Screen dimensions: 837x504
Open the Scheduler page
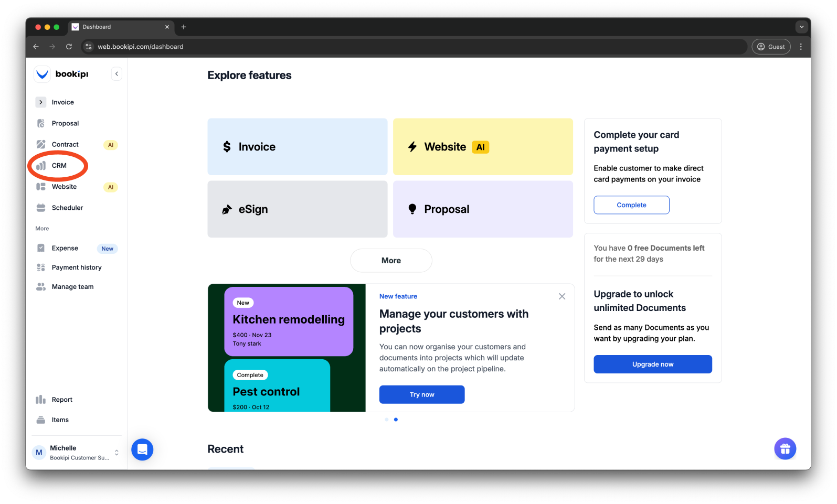(x=67, y=208)
